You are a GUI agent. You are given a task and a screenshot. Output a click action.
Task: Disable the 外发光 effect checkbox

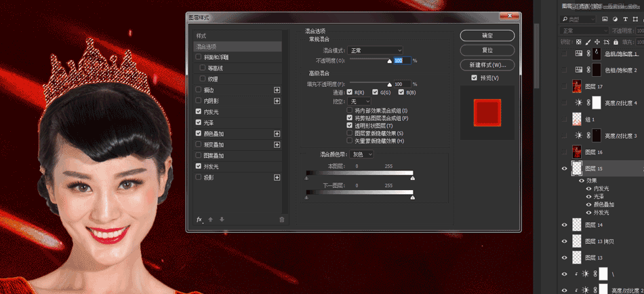pos(199,166)
